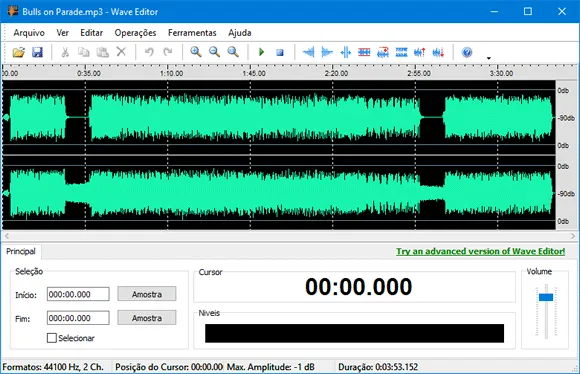Expand the toolbar overflow arrow
This screenshot has height=374, width=580.
(x=489, y=58)
